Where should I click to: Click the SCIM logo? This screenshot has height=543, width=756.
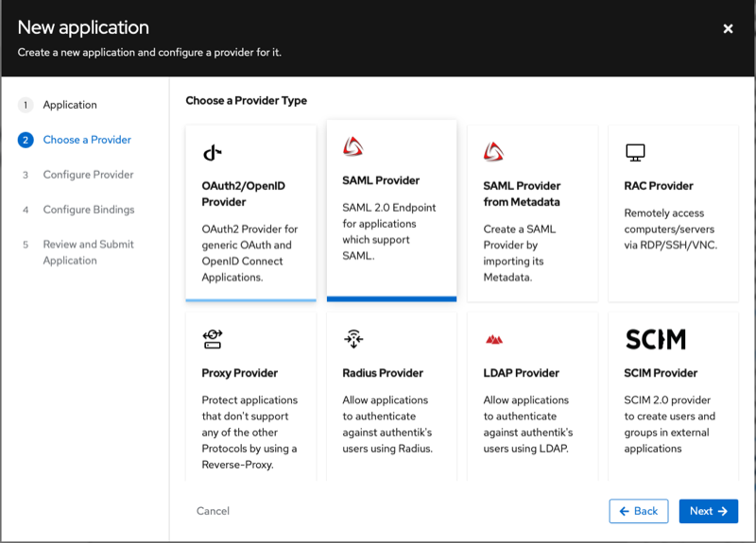pos(655,339)
